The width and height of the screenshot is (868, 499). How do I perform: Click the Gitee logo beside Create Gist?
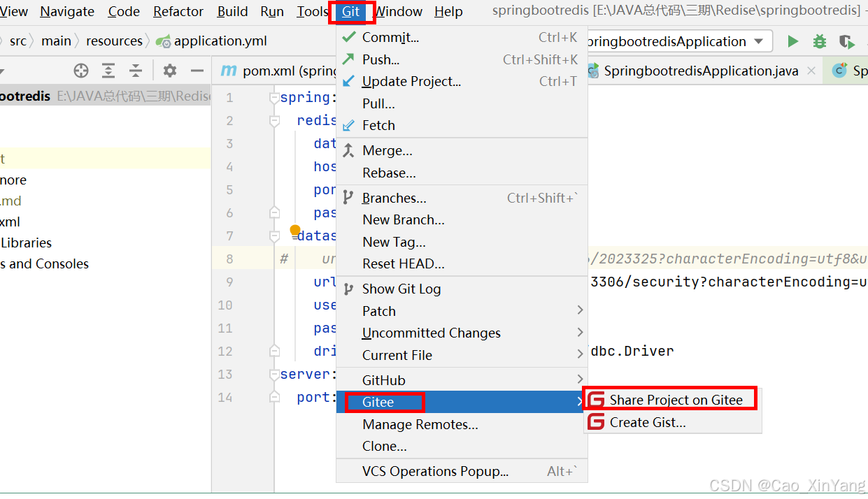[596, 422]
